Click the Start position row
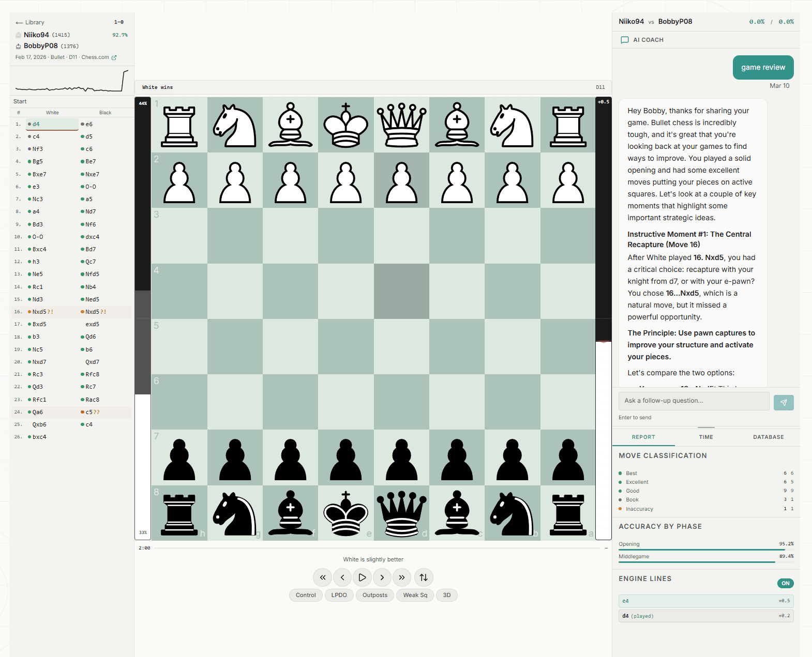 (71, 101)
